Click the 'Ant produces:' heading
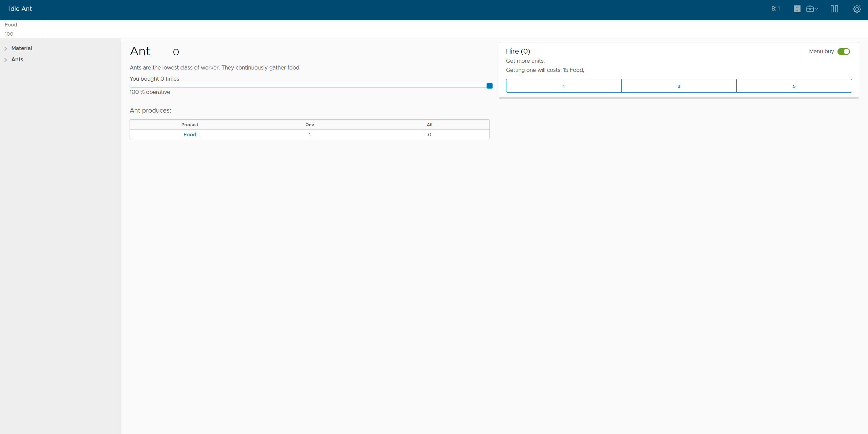The height and width of the screenshot is (434, 868). click(150, 111)
